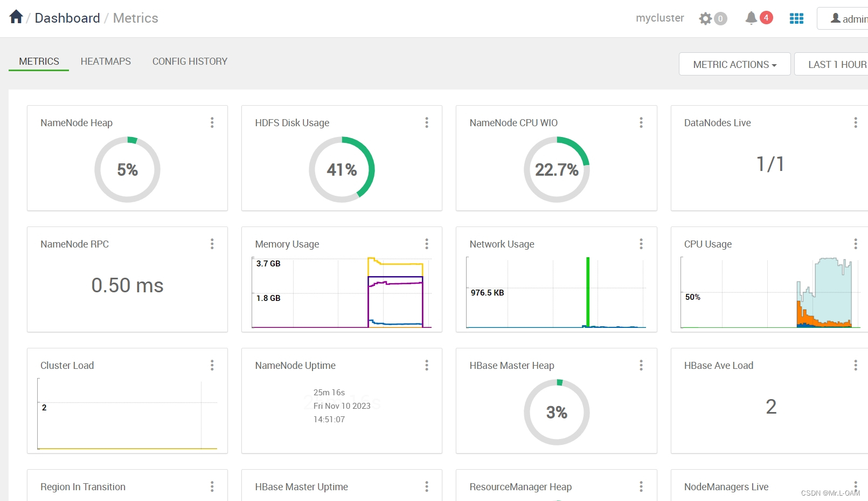The width and height of the screenshot is (868, 501).
Task: Open HBase Master Uptime widget options menu
Action: pos(427,486)
